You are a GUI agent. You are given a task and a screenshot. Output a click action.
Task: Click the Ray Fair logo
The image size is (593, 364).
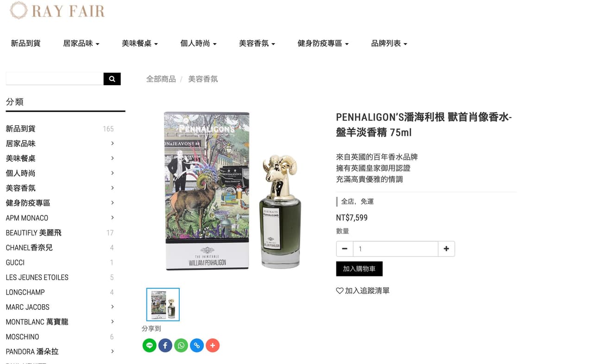(x=57, y=11)
